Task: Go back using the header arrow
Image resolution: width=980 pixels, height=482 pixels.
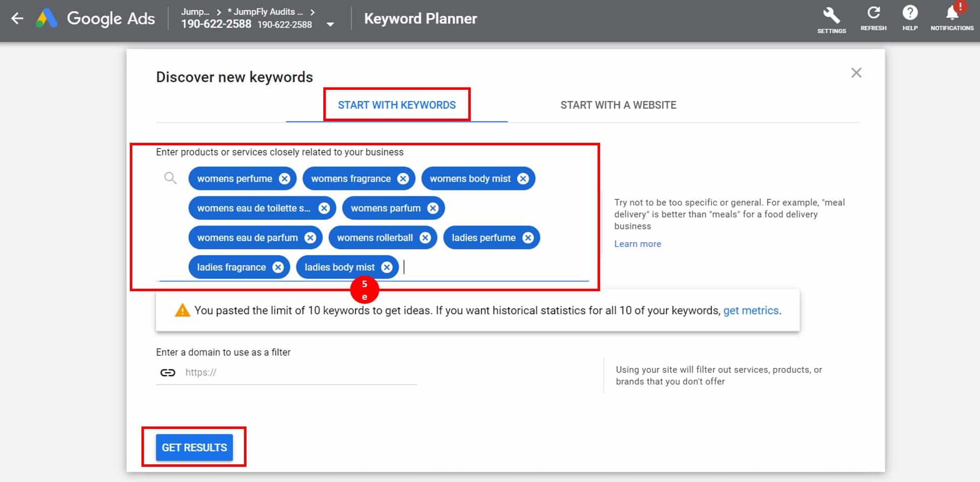Action: (17, 19)
